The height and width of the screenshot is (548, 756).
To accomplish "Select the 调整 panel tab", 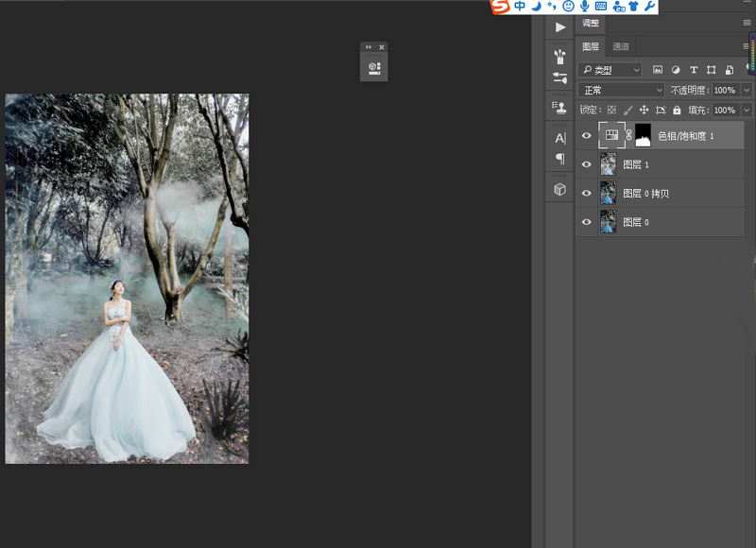I will [x=591, y=23].
